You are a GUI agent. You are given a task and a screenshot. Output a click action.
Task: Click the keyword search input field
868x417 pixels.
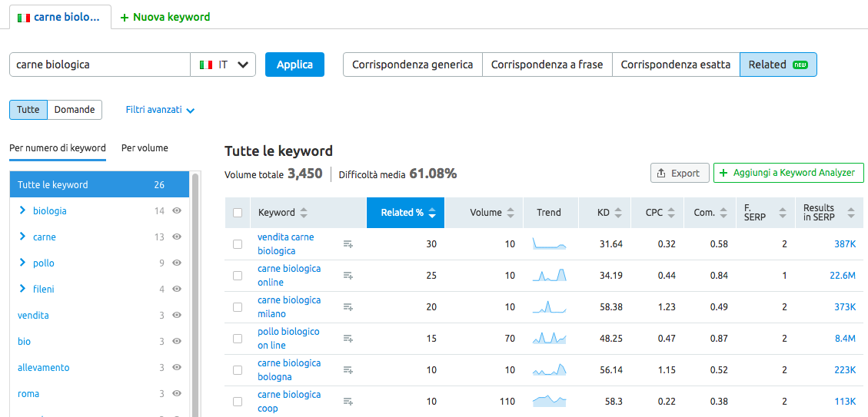100,65
